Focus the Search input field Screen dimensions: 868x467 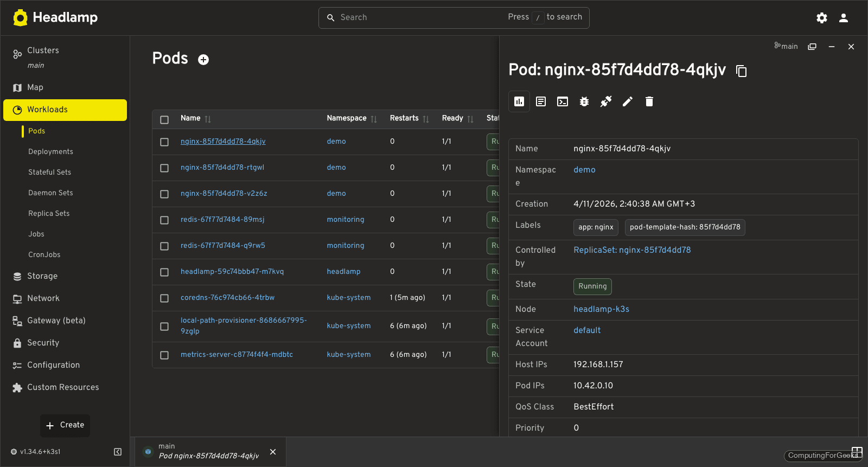click(454, 18)
